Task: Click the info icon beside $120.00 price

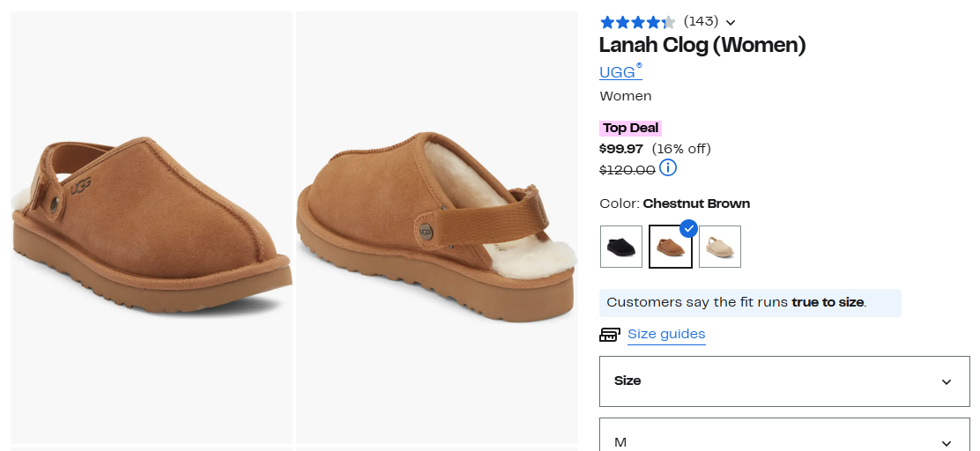Action: pos(668,167)
